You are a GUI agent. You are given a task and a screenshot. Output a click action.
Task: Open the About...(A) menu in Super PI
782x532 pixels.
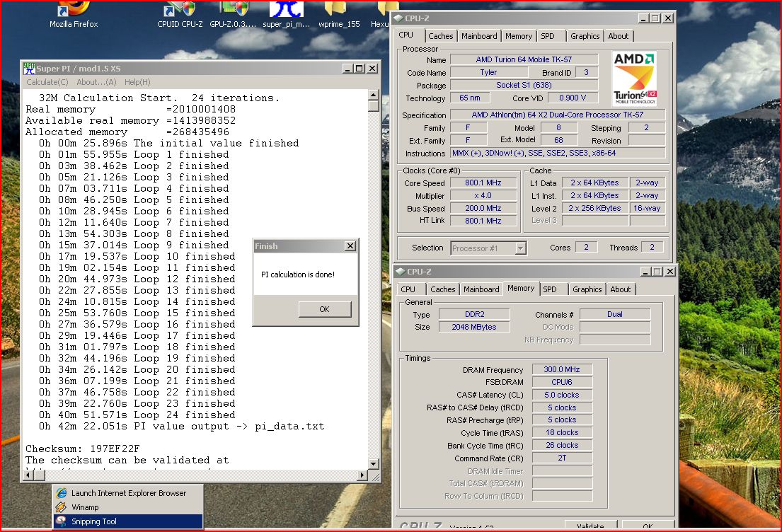[x=96, y=82]
